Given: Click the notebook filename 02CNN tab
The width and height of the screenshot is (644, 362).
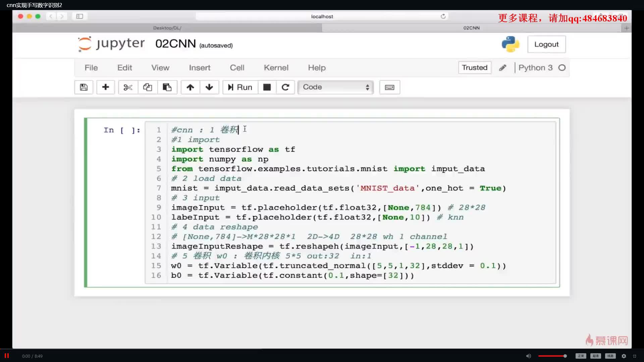Looking at the screenshot, I should [x=471, y=28].
